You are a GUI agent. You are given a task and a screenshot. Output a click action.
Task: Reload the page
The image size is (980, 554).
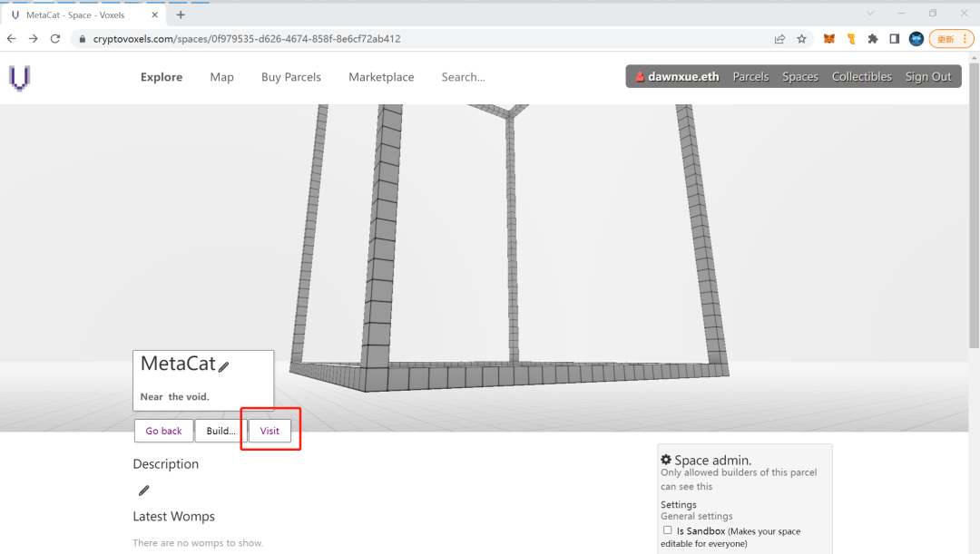click(x=55, y=39)
